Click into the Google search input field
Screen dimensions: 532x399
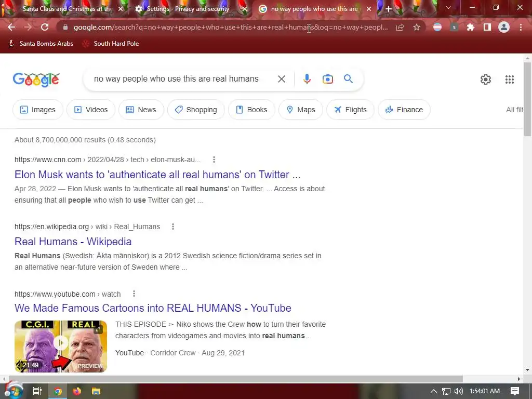pos(176,79)
